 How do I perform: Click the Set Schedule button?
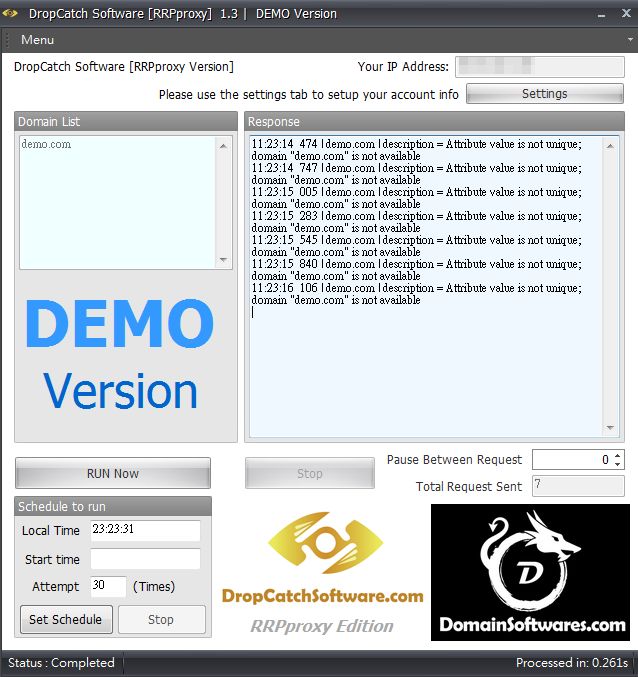[66, 619]
